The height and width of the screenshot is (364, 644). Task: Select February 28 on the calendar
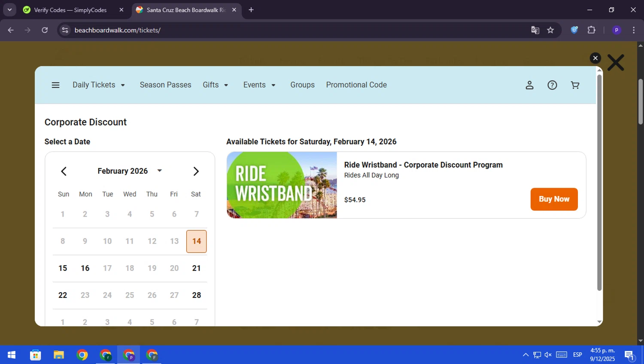[x=196, y=296]
